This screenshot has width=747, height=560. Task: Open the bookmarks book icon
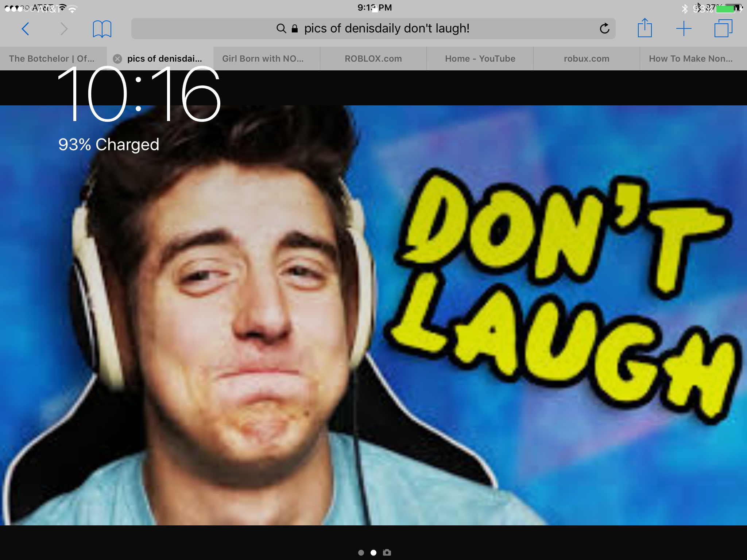point(102,29)
